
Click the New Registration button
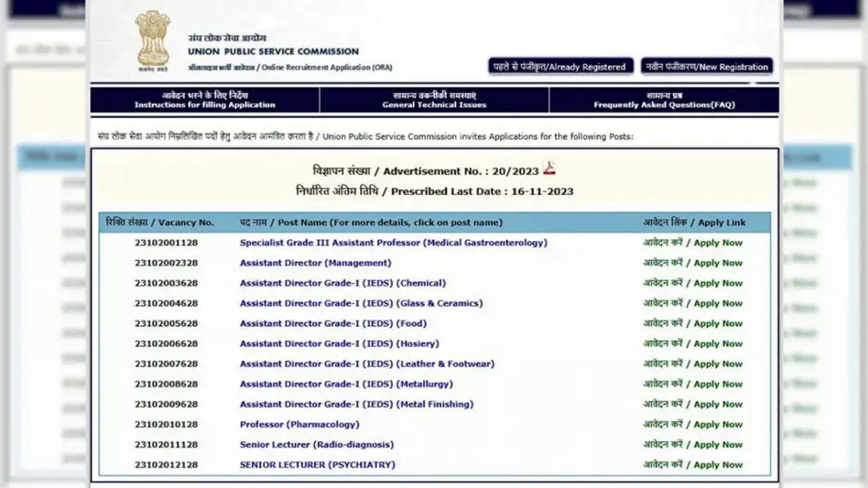click(x=707, y=67)
